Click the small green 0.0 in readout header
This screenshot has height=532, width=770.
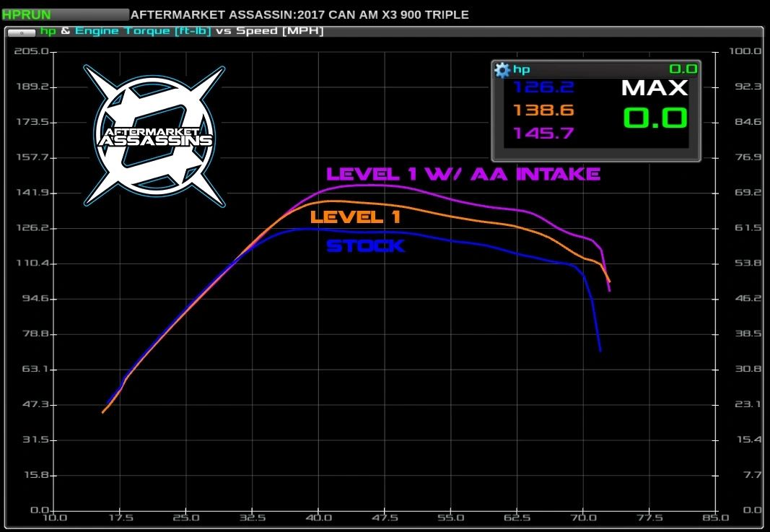pyautogui.click(x=683, y=69)
